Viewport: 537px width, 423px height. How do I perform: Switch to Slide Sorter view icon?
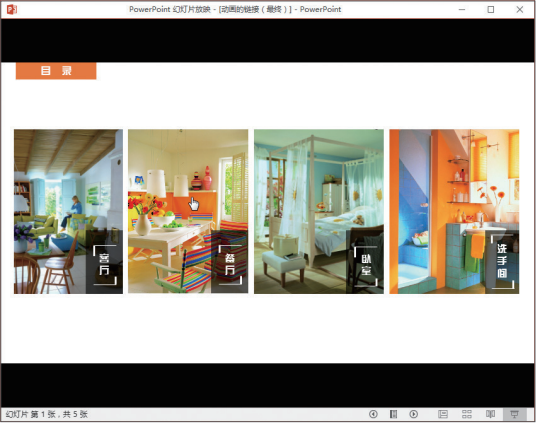[x=467, y=414]
